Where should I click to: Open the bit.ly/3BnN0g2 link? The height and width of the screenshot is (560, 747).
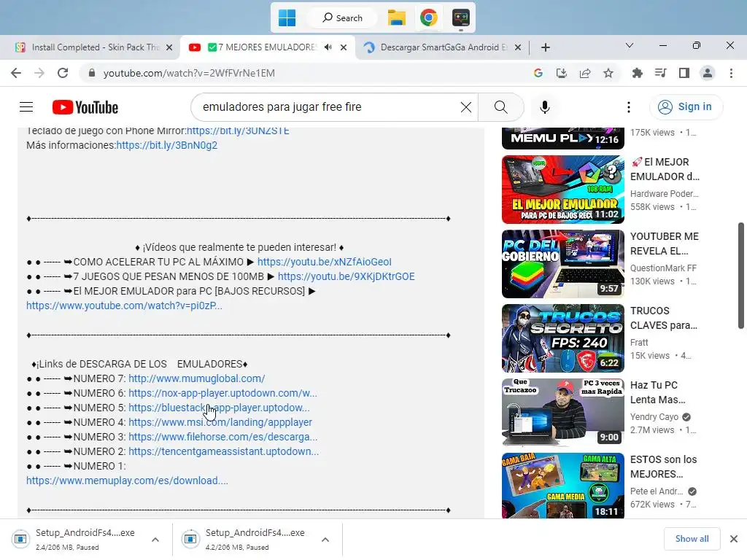tap(167, 145)
